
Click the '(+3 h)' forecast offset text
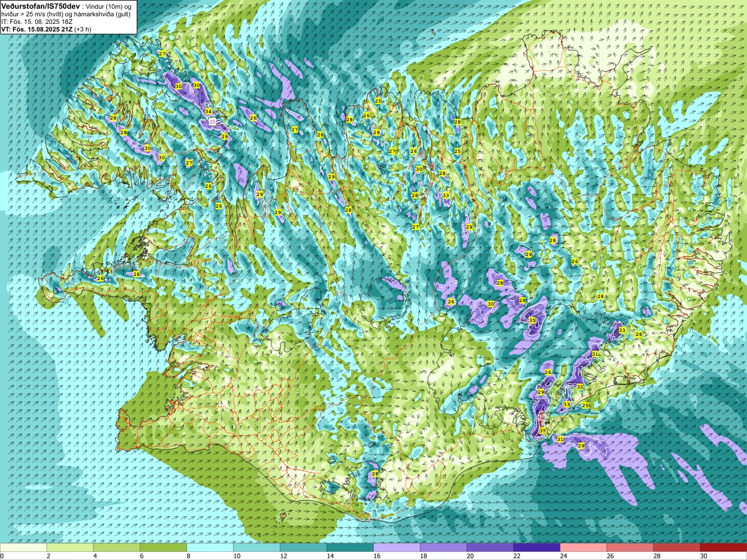[x=83, y=29]
